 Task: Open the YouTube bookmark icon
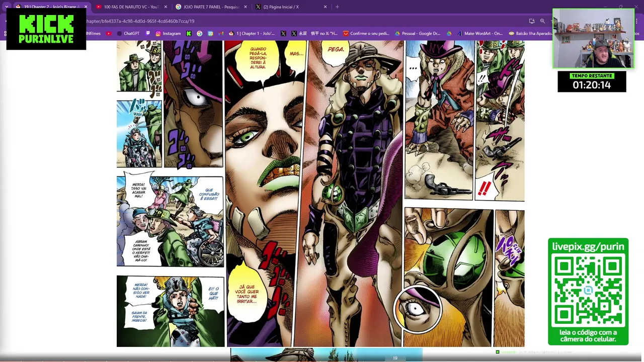(109, 34)
